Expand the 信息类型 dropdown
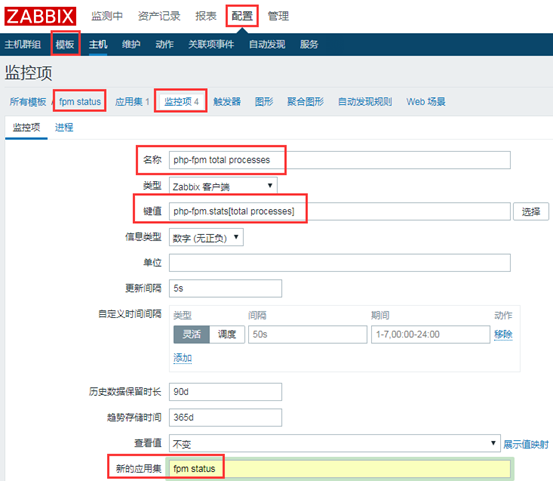The height and width of the screenshot is (481, 553). tap(206, 238)
